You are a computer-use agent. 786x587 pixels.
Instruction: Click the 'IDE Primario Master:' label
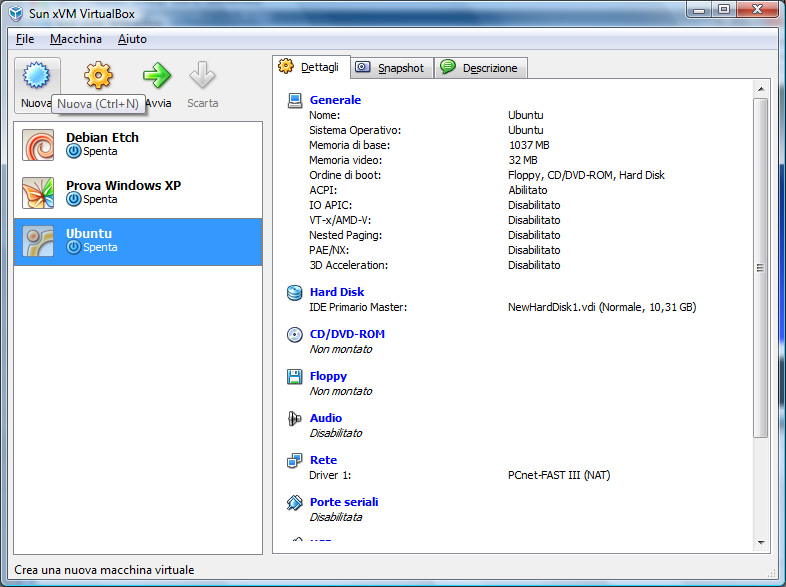tap(358, 307)
